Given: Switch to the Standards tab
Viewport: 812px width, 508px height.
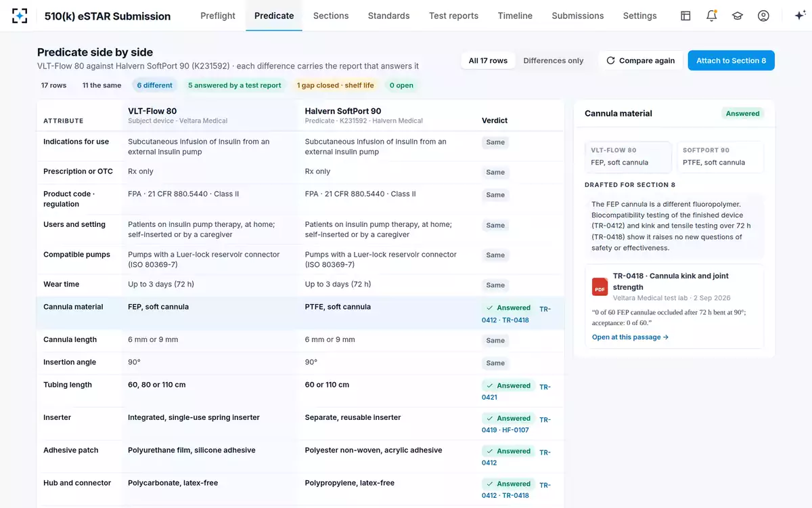Looking at the screenshot, I should [388, 16].
